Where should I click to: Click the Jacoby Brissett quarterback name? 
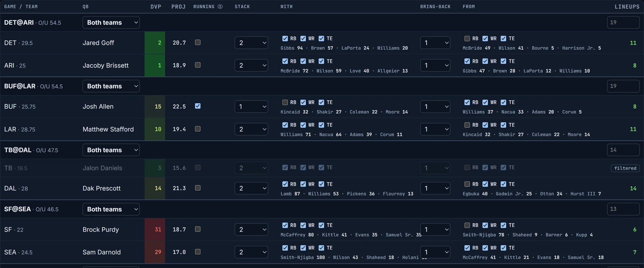[105, 65]
